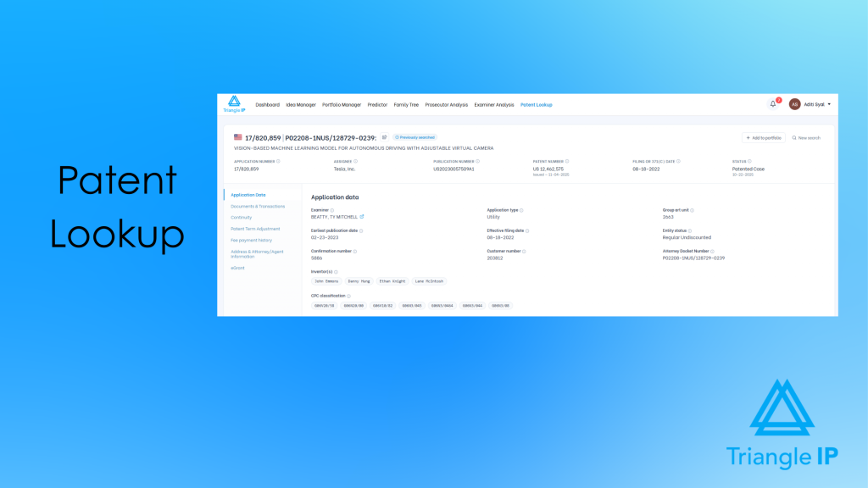Screen dimensions: 868x488
Task: Click the Danny Hung inventor chip
Action: (359, 281)
